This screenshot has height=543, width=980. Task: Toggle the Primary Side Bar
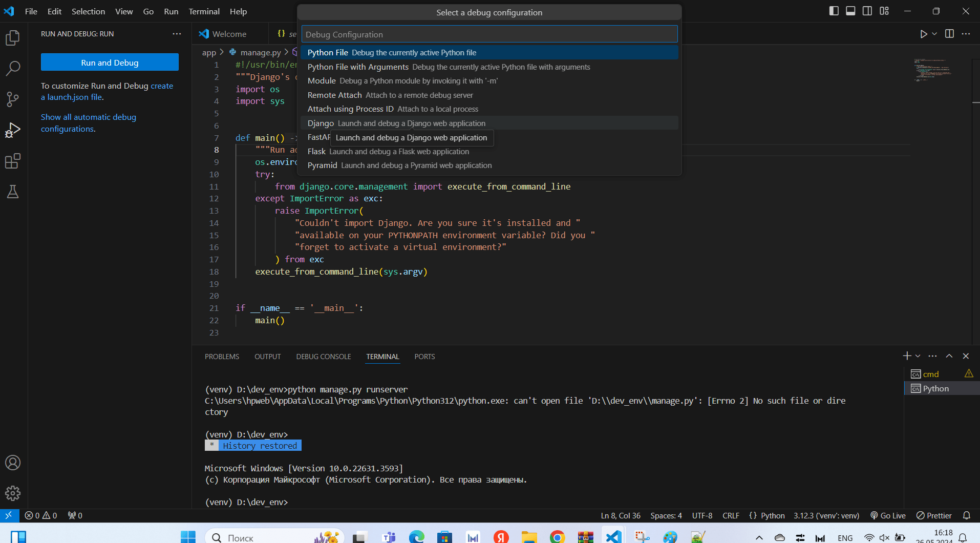(834, 11)
